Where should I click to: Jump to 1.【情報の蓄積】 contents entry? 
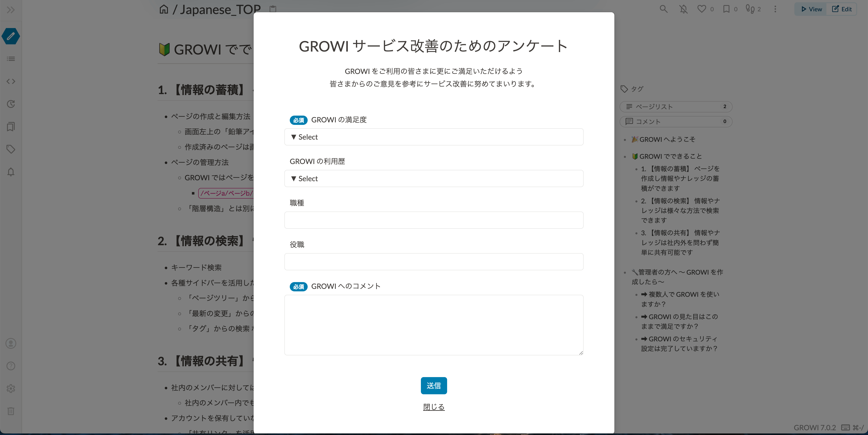(680, 178)
